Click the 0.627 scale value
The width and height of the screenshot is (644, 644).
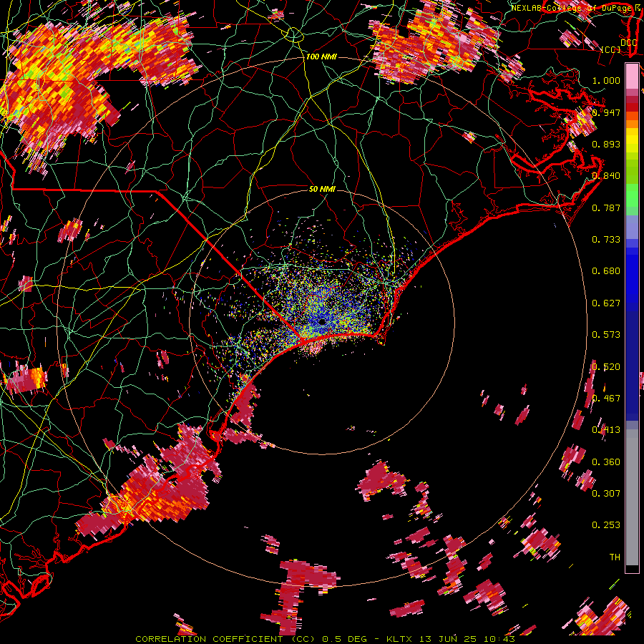606,303
